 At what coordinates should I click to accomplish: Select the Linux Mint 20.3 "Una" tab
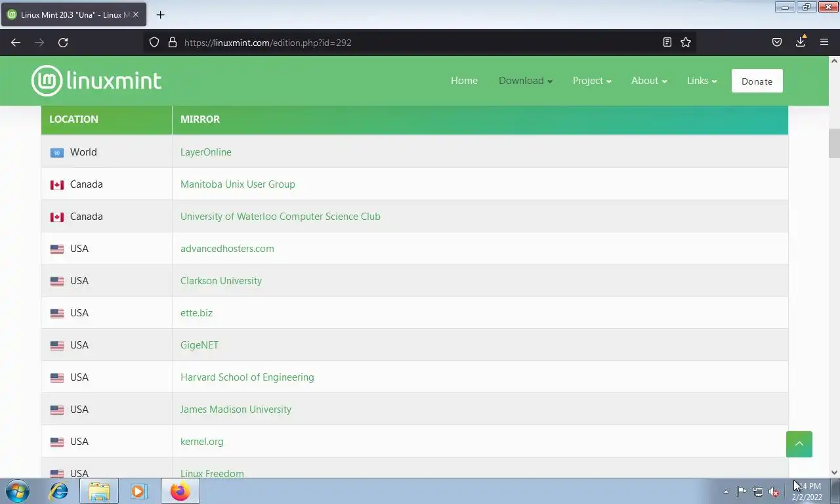73,14
